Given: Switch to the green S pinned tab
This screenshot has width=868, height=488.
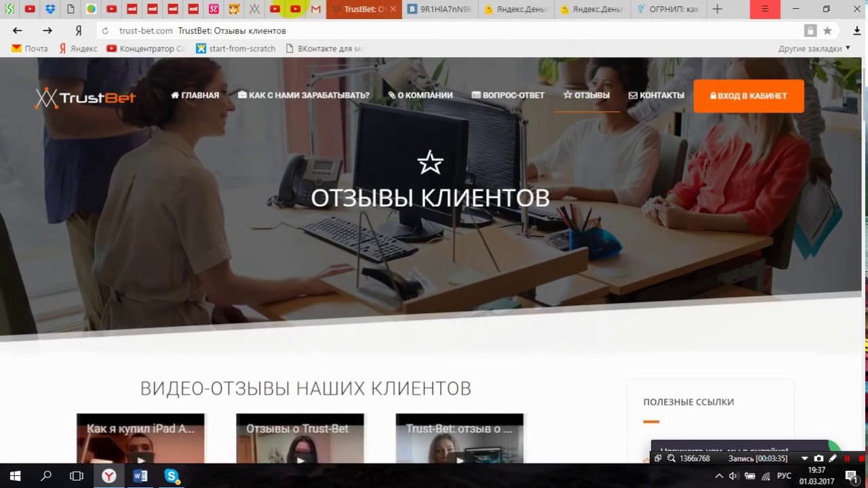Looking at the screenshot, I should (9, 9).
